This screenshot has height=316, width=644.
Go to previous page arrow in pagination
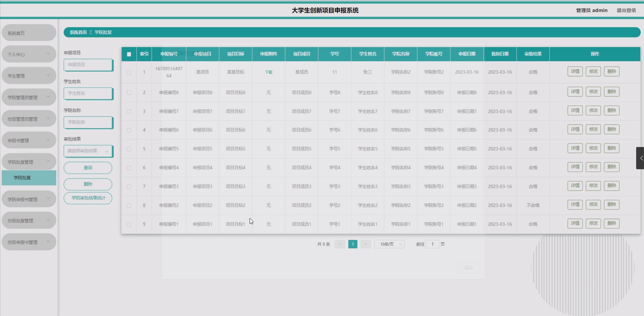coord(340,244)
